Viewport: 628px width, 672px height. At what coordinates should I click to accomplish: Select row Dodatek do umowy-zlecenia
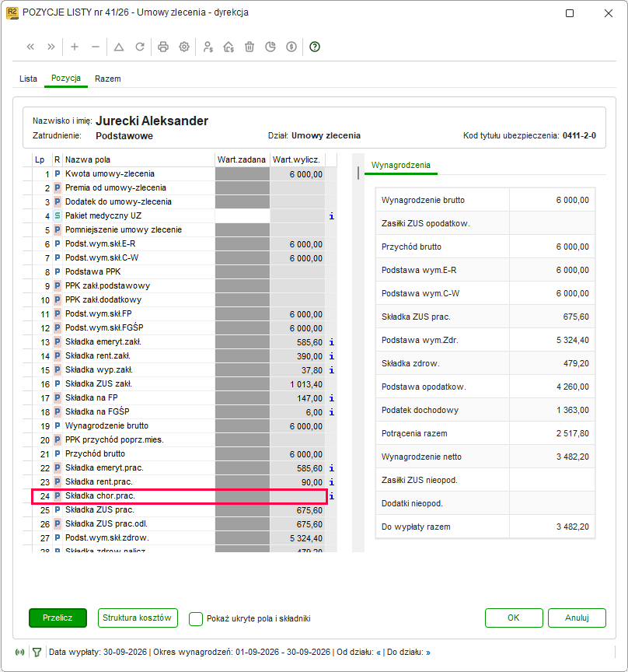179,202
